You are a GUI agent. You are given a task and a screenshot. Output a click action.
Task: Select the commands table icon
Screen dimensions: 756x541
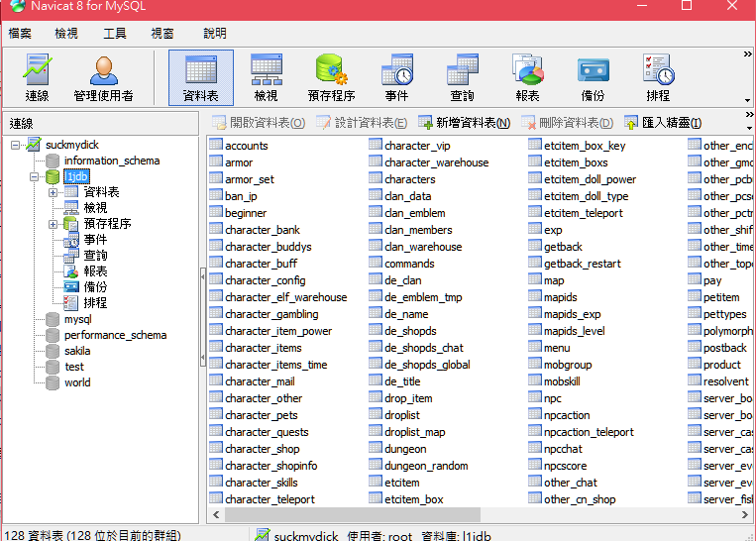[x=376, y=263]
